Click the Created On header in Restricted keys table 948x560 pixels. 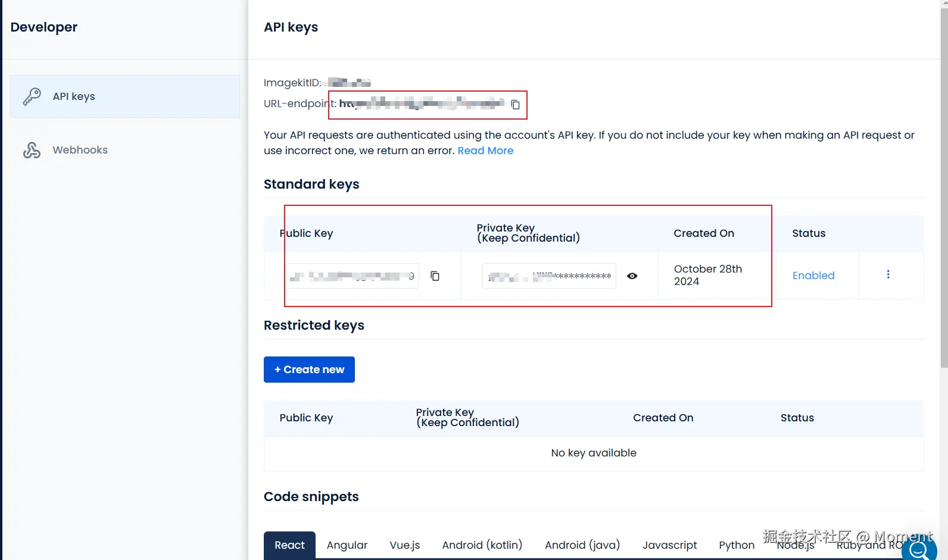click(663, 418)
